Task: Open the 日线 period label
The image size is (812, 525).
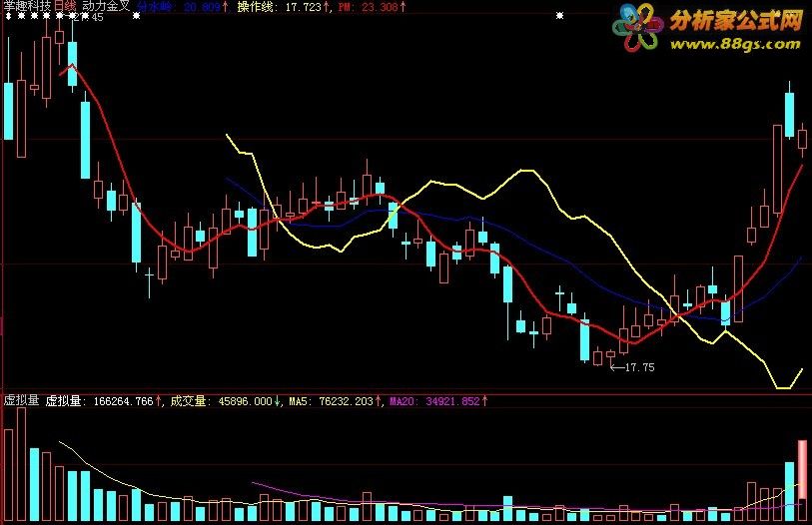Action: click(x=65, y=6)
